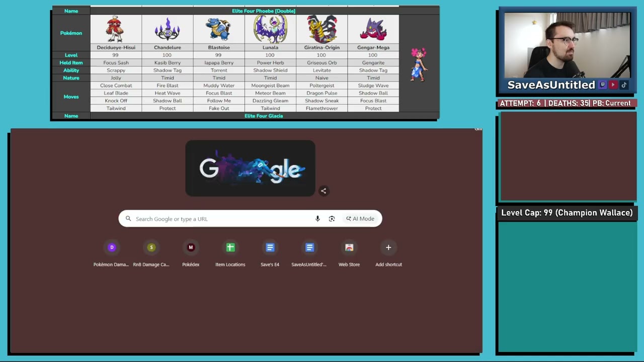Select the Kasib Berry cell
This screenshot has width=644, height=362.
point(168,63)
